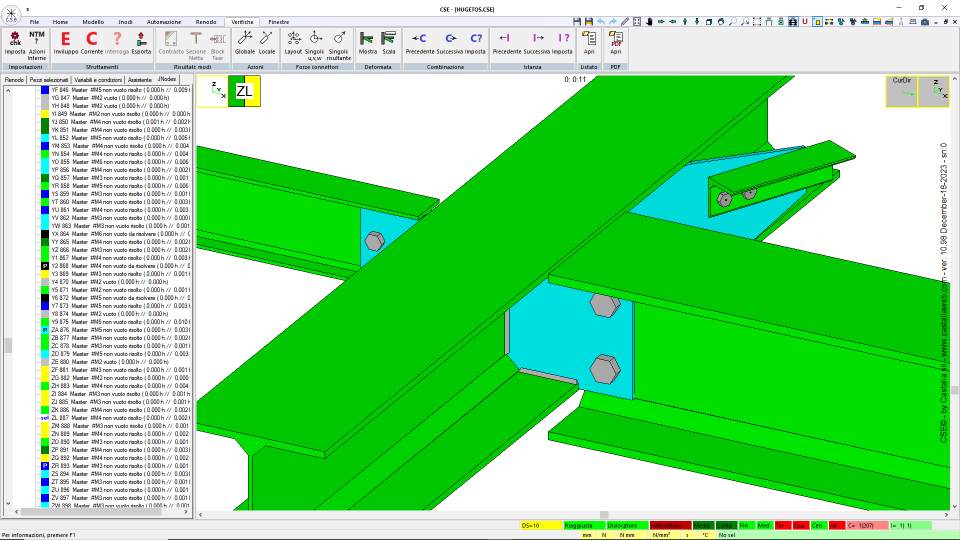Switch to Renodo panel tab
The width and height of the screenshot is (960, 540).
(x=14, y=80)
